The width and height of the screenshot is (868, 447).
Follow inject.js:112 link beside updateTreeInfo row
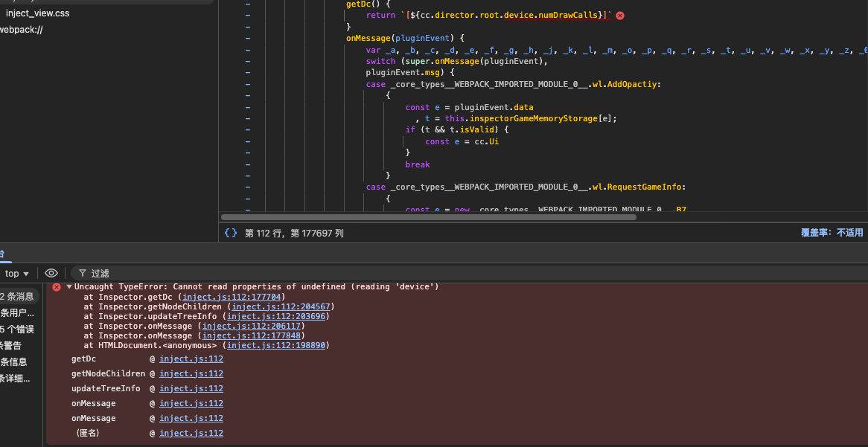click(x=191, y=388)
